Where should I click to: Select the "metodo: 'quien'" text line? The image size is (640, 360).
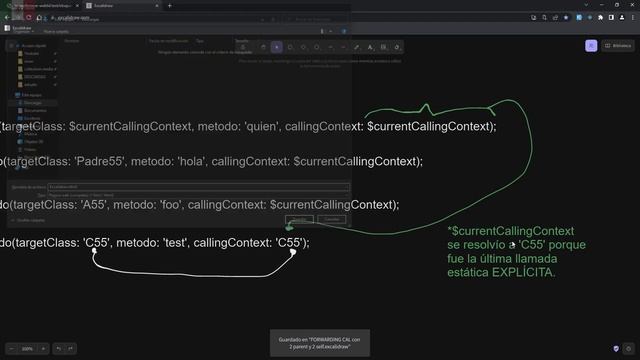pos(248,127)
